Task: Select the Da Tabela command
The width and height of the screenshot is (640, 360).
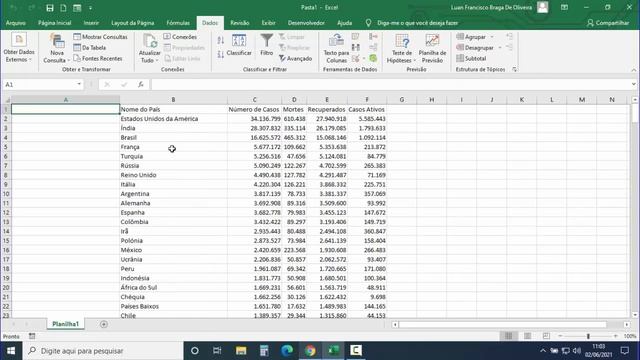Action: pos(90,48)
